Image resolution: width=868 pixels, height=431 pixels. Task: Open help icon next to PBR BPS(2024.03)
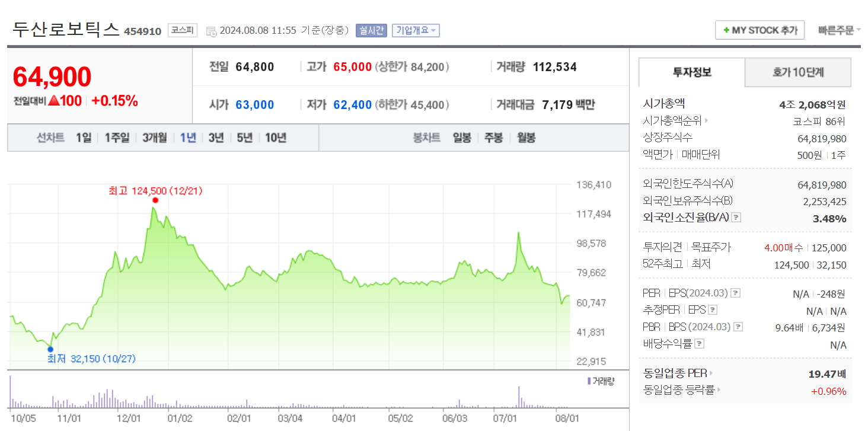coord(738,327)
